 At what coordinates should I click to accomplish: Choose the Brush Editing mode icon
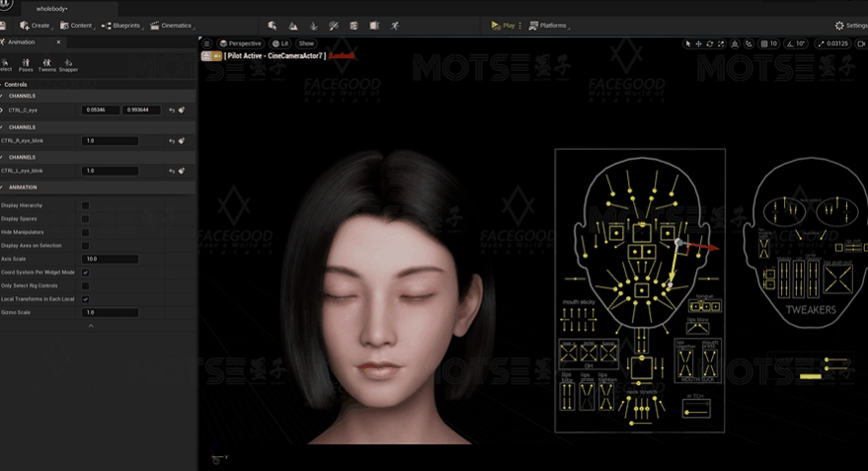point(374,26)
